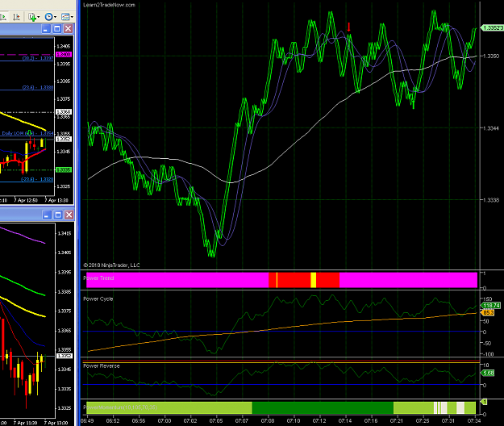Click the magenta 1.3400 price marker
Image resolution: width=504 pixels, height=426 pixels.
[64, 54]
